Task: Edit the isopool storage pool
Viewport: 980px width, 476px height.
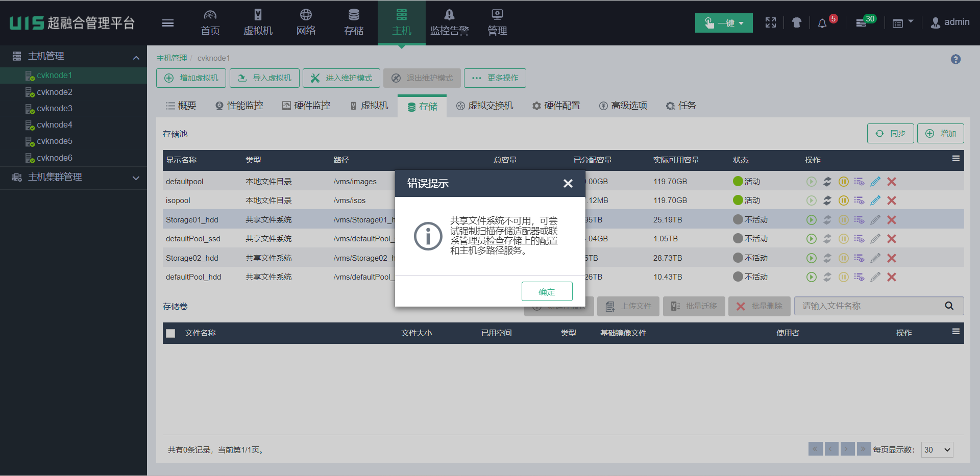Action: pos(875,201)
